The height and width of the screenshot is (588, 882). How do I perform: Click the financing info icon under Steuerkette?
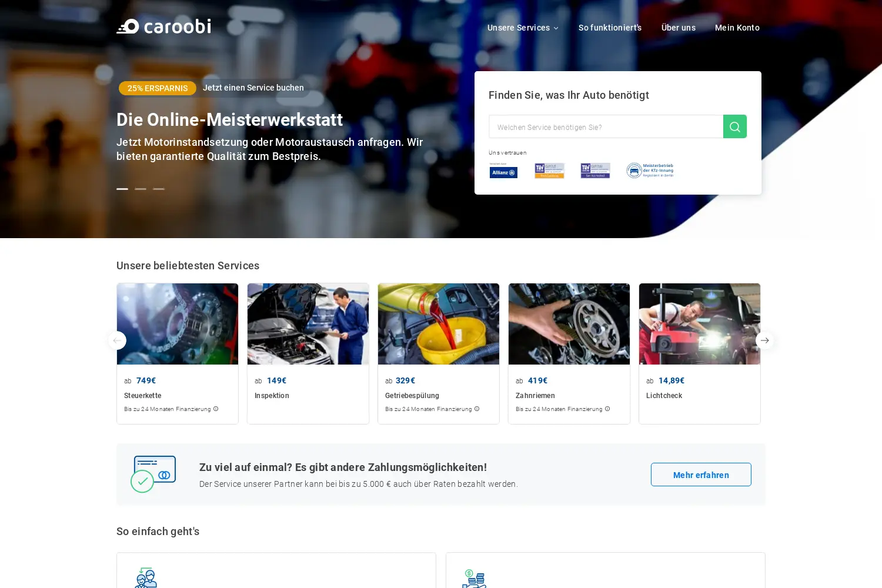tap(216, 409)
